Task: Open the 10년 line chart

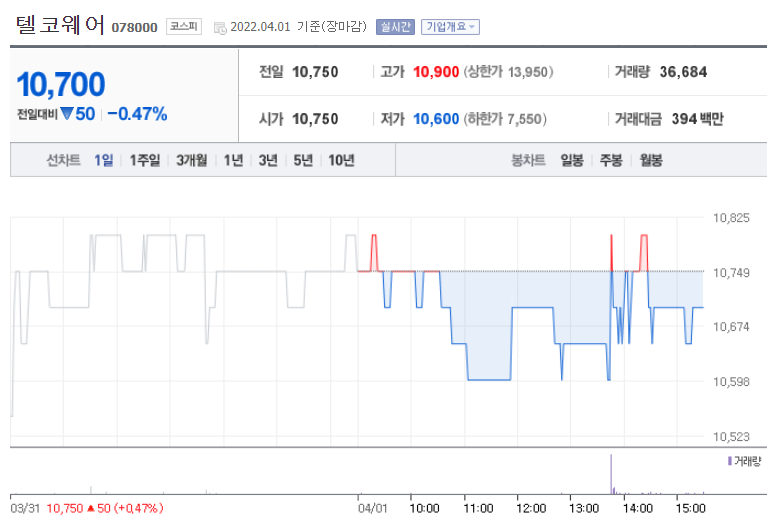Action: (x=341, y=160)
